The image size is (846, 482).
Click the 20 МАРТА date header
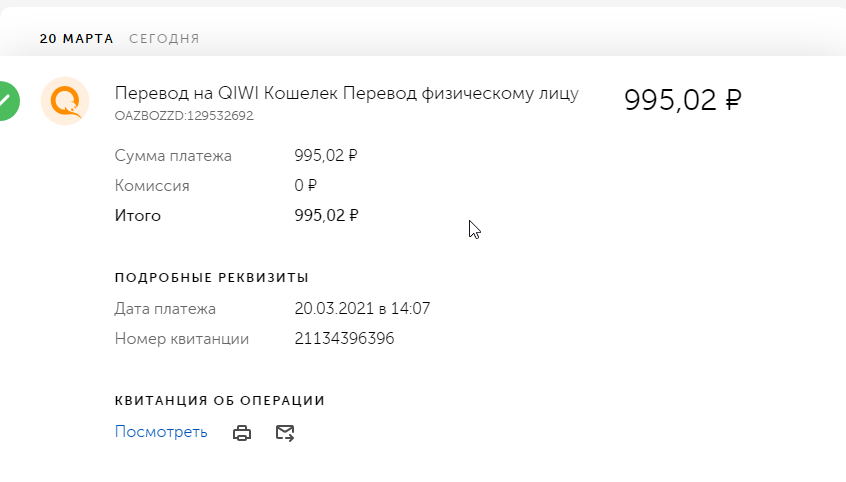coord(77,39)
